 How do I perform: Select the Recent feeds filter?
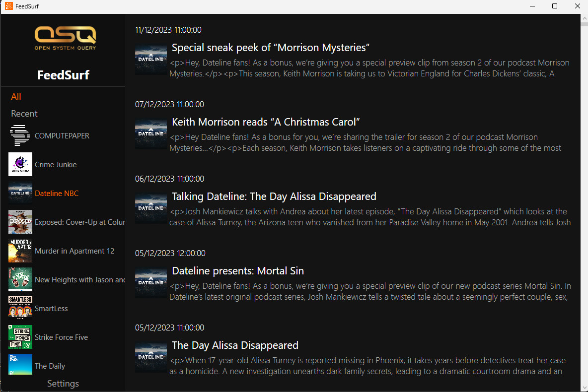(24, 114)
